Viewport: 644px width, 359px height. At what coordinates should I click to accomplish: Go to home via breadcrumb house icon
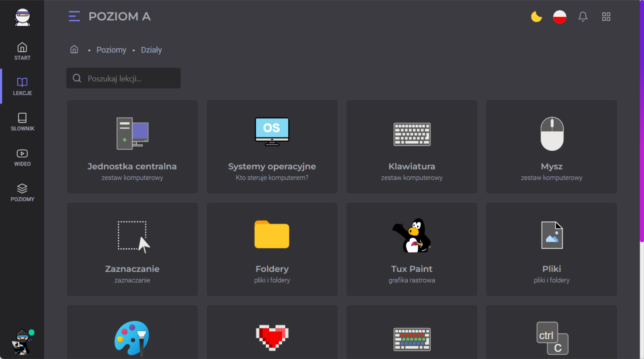click(x=74, y=49)
